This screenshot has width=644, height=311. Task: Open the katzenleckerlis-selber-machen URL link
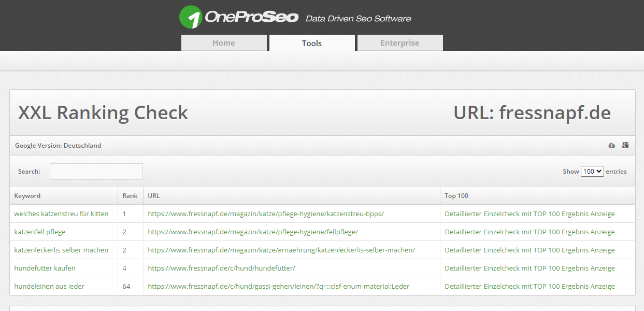(x=281, y=250)
